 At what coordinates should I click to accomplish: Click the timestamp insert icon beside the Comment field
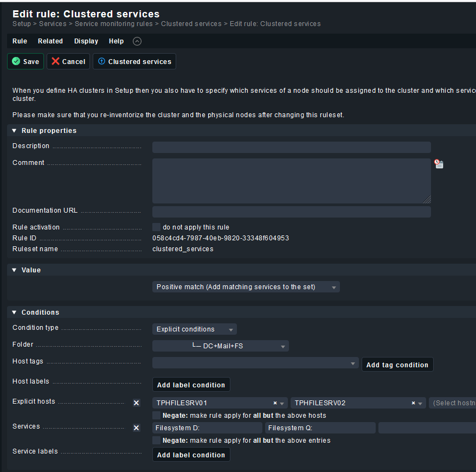pyautogui.click(x=438, y=164)
